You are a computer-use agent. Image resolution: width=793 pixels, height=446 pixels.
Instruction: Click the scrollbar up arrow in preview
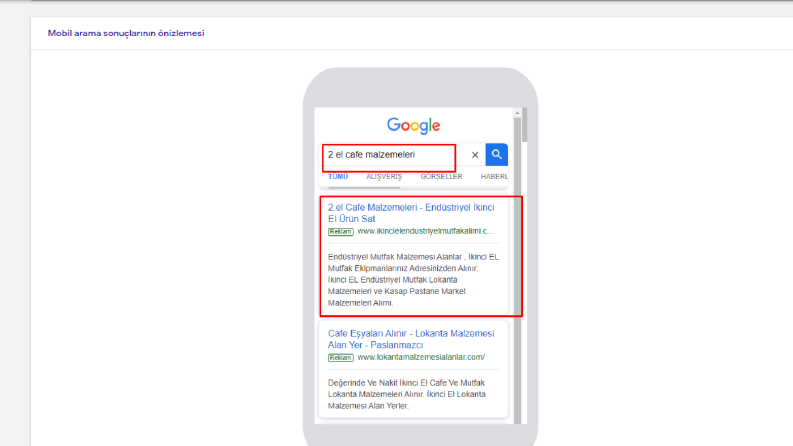517,113
